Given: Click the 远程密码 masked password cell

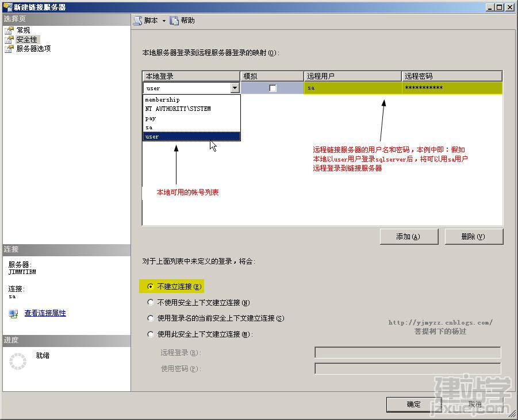Looking at the screenshot, I should coord(452,88).
